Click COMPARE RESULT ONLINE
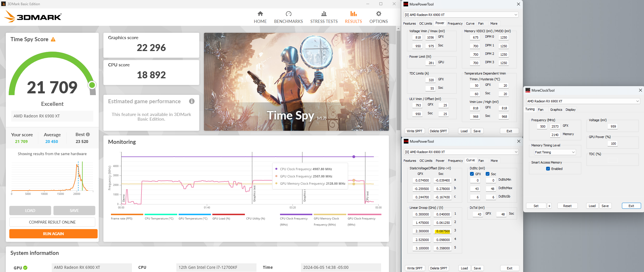The height and width of the screenshot is (272, 644). point(52,222)
